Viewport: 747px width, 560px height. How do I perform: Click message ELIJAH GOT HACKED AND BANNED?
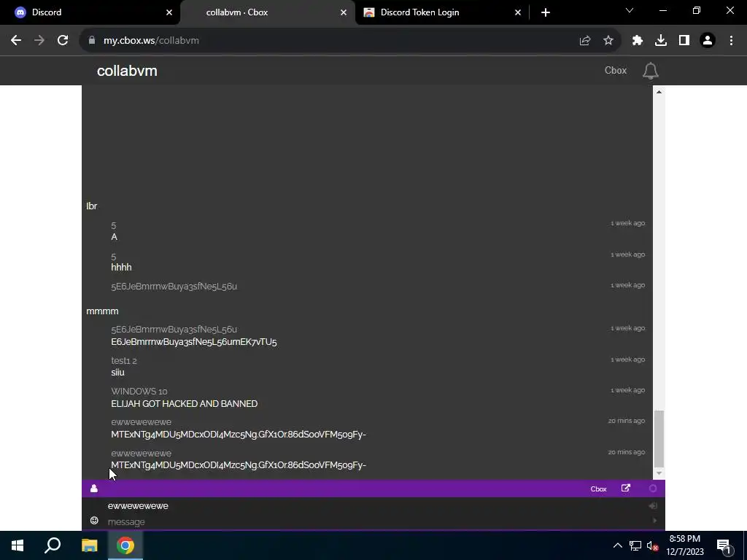pyautogui.click(x=184, y=404)
